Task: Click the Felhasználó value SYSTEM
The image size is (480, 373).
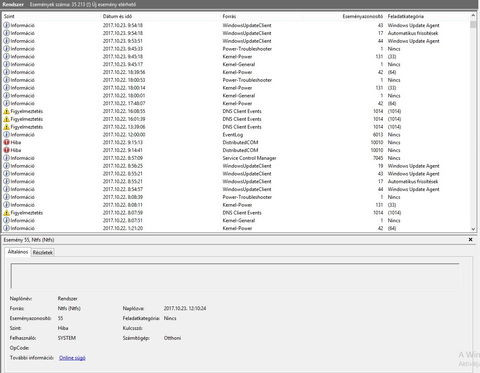Action: tap(67, 338)
